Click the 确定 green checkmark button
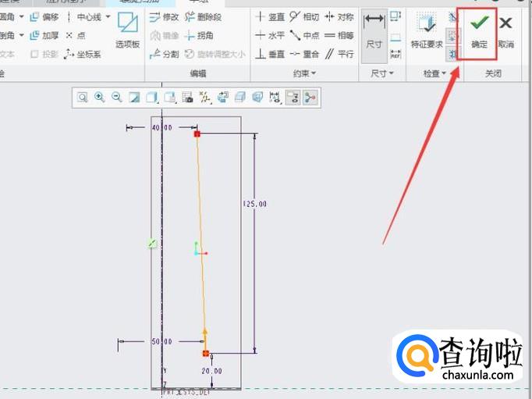532x399 pixels. tap(479, 34)
